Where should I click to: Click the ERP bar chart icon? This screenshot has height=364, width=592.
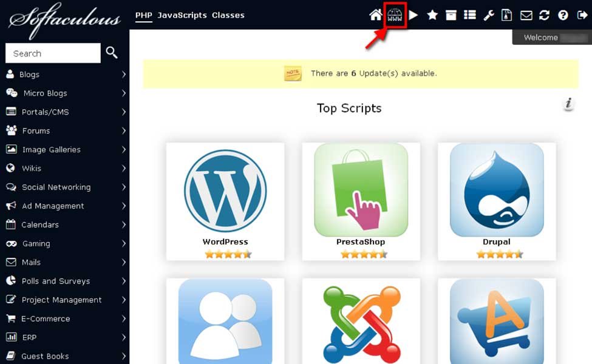(x=12, y=337)
